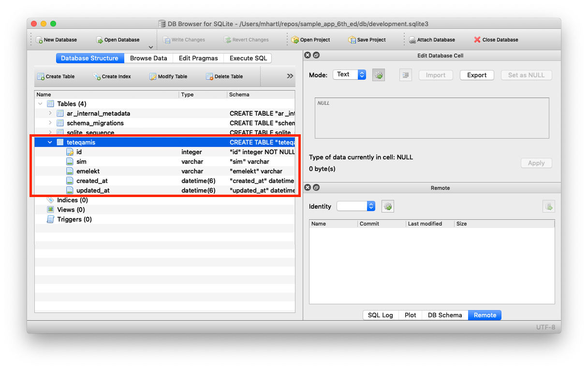Screen dimensions: 588x369
Task: Click Attach Database toolbar button
Action: pos(432,40)
